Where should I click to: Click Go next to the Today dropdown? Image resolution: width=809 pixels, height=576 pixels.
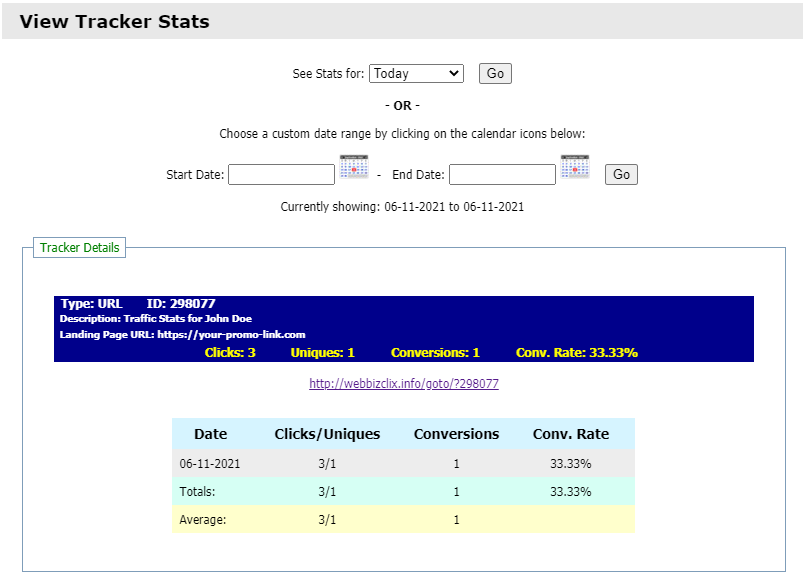[495, 73]
